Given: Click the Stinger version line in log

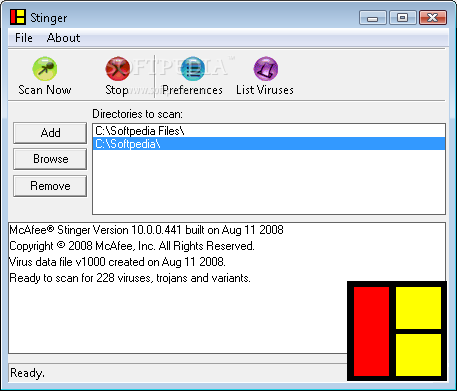Looking at the screenshot, I should pyautogui.click(x=146, y=230).
